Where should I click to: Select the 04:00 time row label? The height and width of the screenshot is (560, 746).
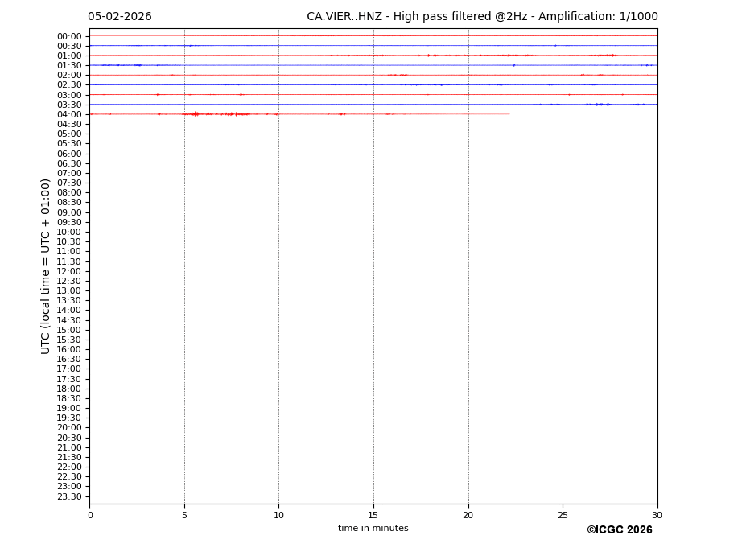(x=69, y=114)
